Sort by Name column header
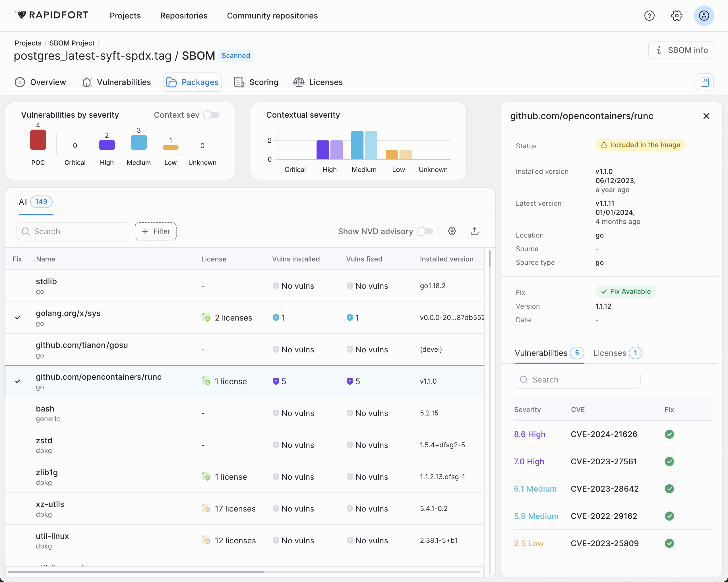Screen dimensions: 728x582 (45, 259)
